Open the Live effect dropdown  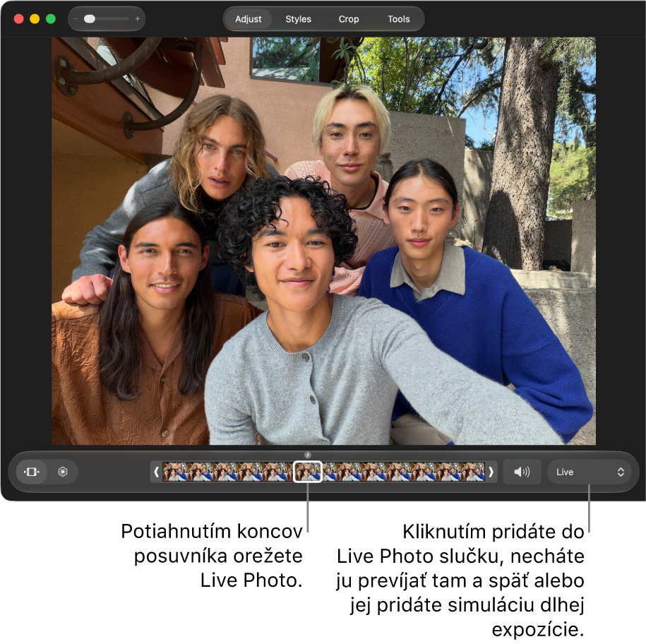point(589,472)
